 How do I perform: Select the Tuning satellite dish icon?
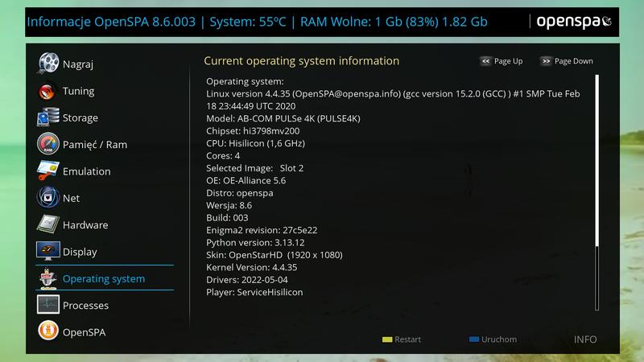coord(48,91)
